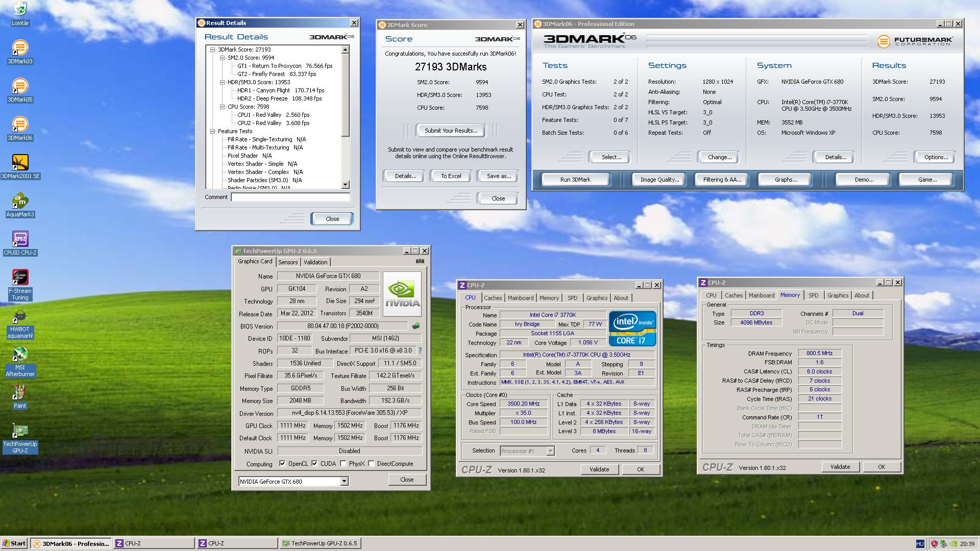Open the CPUID CPU-Z desktop shortcut
The image size is (980, 551).
[x=20, y=243]
